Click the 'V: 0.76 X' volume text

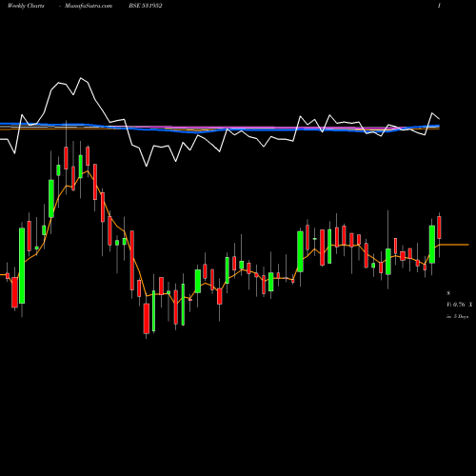pos(460,305)
